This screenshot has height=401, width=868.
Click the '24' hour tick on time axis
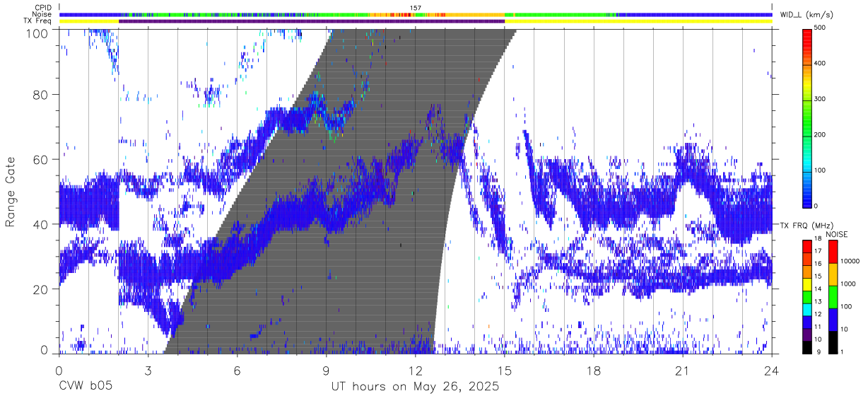point(772,371)
